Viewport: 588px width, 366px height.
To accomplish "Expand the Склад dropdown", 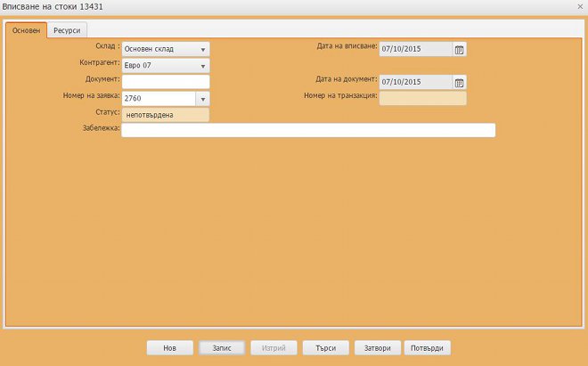I will (x=202, y=50).
